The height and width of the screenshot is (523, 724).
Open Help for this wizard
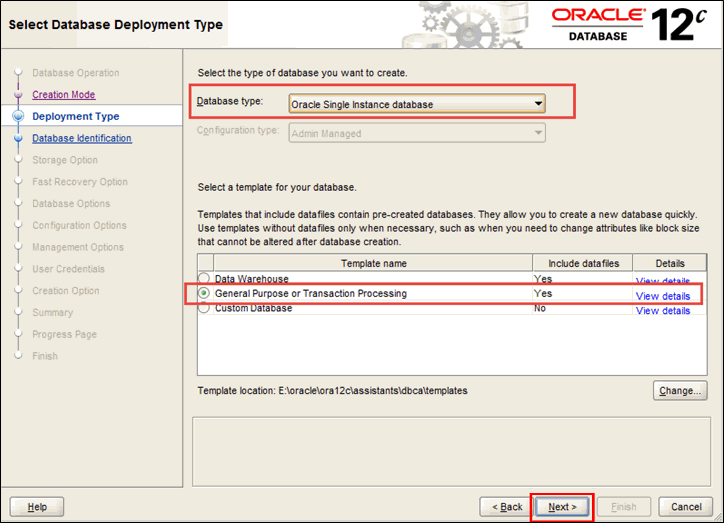tap(37, 507)
